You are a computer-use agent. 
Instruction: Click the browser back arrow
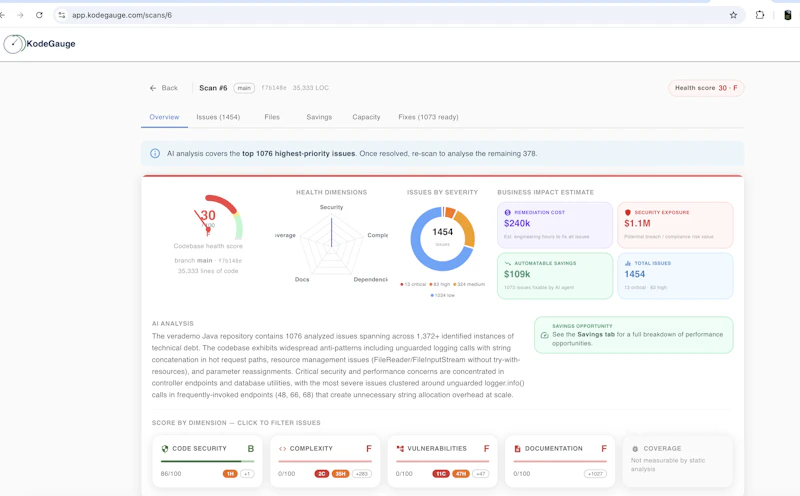click(x=2, y=15)
